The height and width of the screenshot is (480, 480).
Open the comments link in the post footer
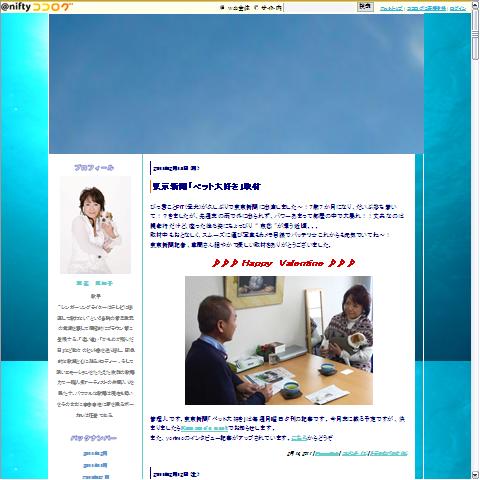click(x=355, y=453)
